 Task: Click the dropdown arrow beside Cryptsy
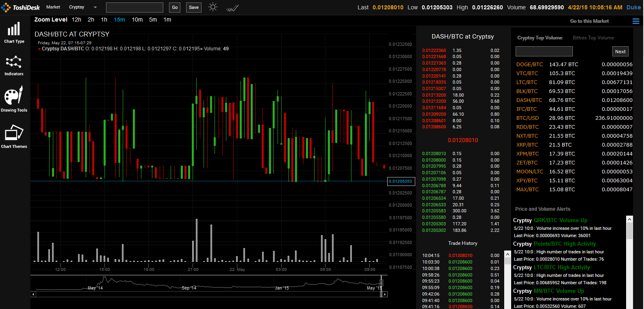click(x=95, y=7)
